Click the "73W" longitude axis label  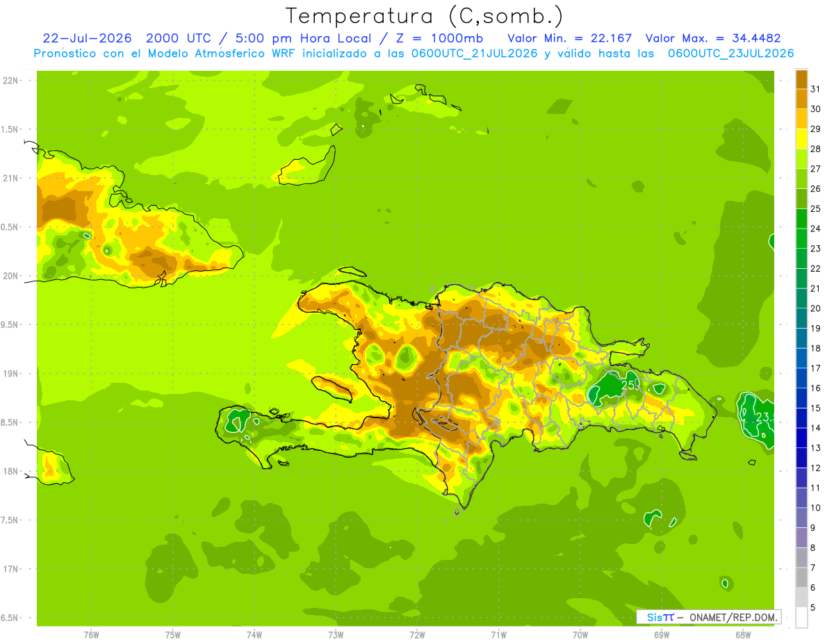(x=336, y=634)
